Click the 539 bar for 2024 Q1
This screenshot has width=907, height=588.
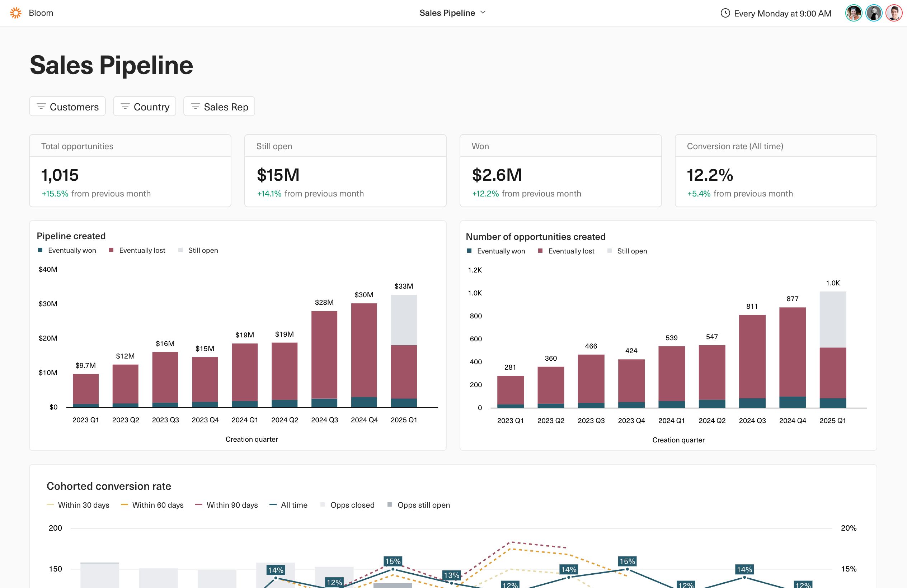pos(672,376)
